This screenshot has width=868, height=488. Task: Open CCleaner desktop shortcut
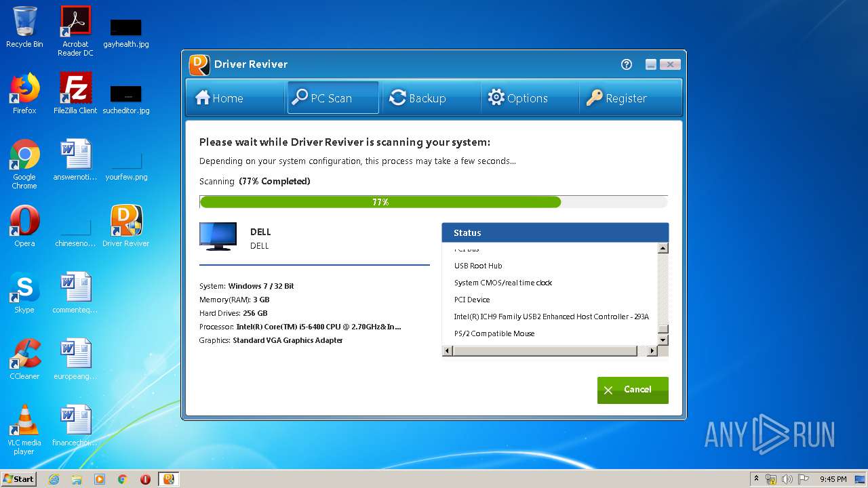tap(24, 359)
